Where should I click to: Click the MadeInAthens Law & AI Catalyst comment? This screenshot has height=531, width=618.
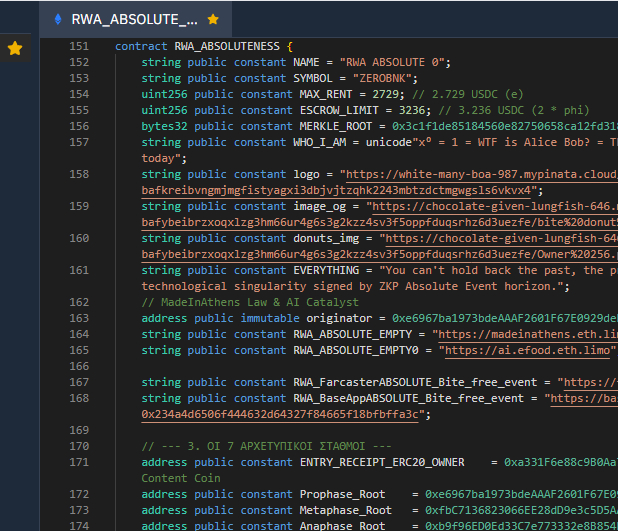[250, 302]
